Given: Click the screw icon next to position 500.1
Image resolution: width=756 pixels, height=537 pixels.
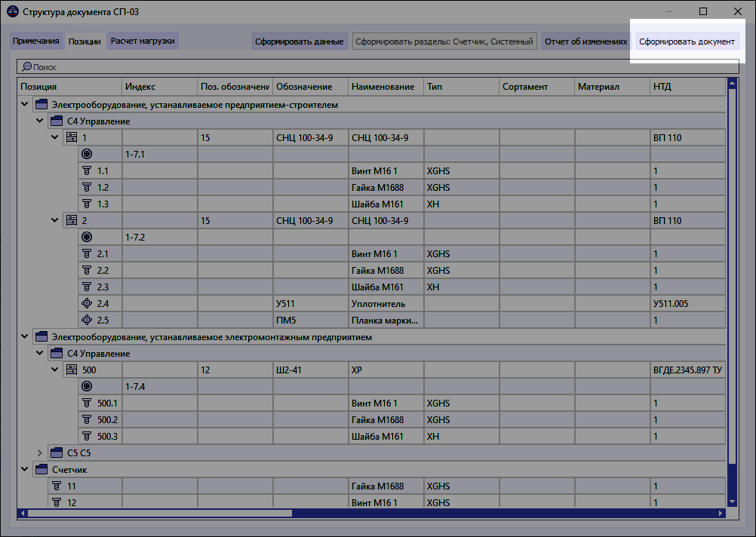Looking at the screenshot, I should 86,403.
